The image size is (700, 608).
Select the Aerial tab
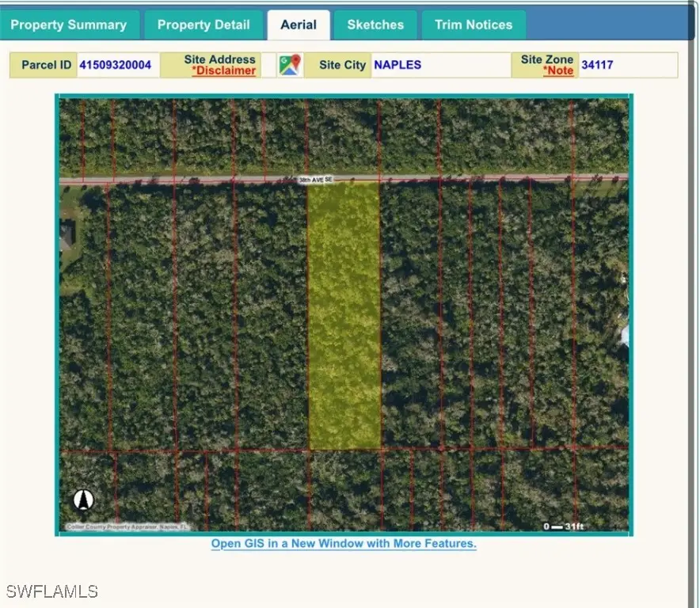(x=299, y=25)
